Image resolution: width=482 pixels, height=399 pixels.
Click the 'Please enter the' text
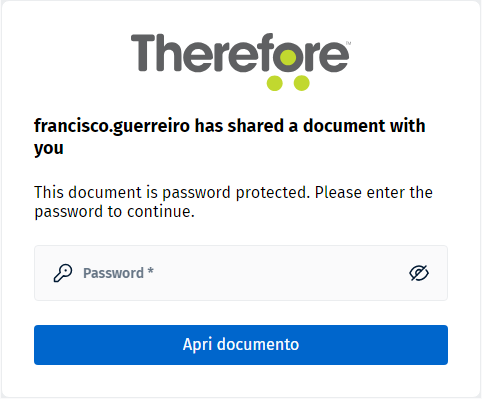tap(374, 192)
